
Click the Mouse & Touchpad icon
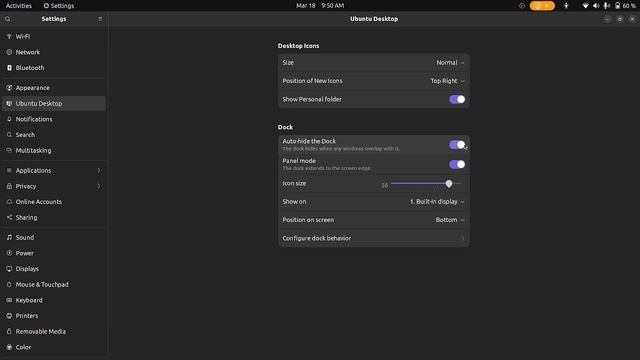[9, 284]
